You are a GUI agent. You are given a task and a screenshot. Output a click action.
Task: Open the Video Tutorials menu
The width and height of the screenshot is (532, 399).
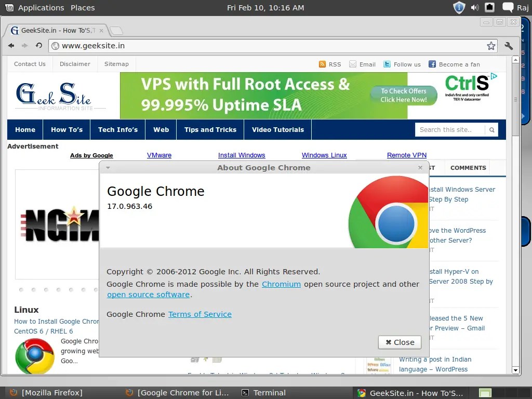click(278, 129)
